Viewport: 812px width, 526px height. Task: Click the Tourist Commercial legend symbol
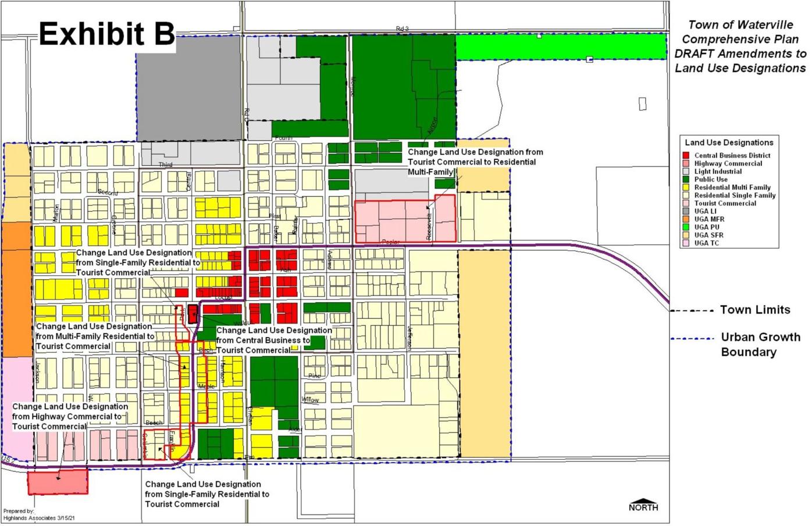(685, 203)
